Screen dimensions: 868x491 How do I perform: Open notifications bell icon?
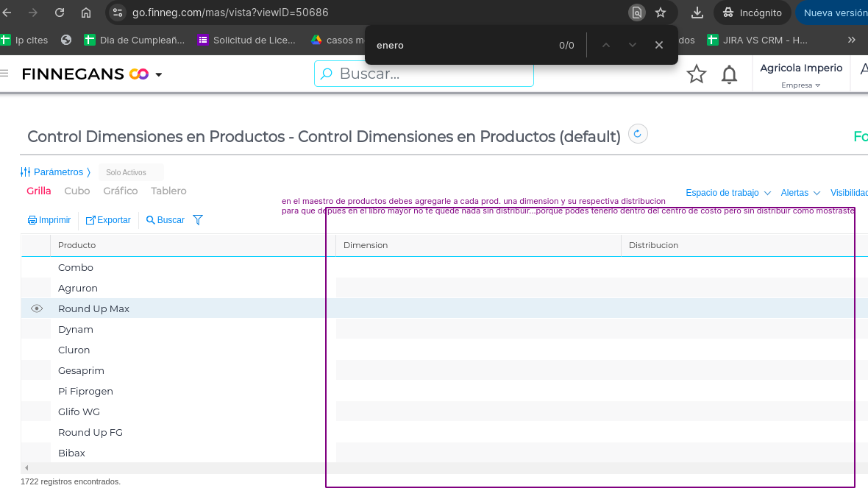click(729, 74)
